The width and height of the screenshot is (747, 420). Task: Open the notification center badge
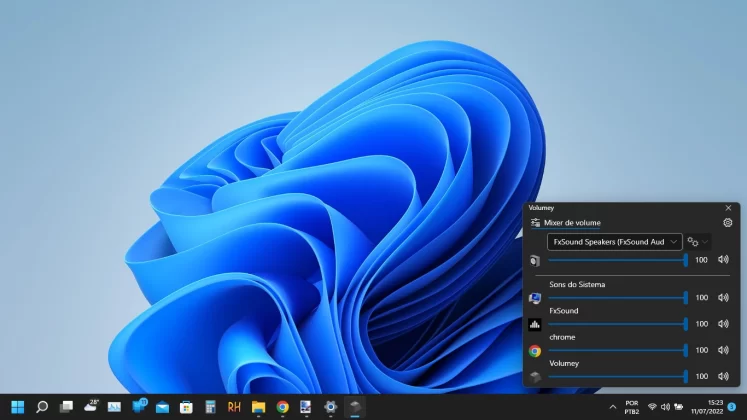[732, 407]
